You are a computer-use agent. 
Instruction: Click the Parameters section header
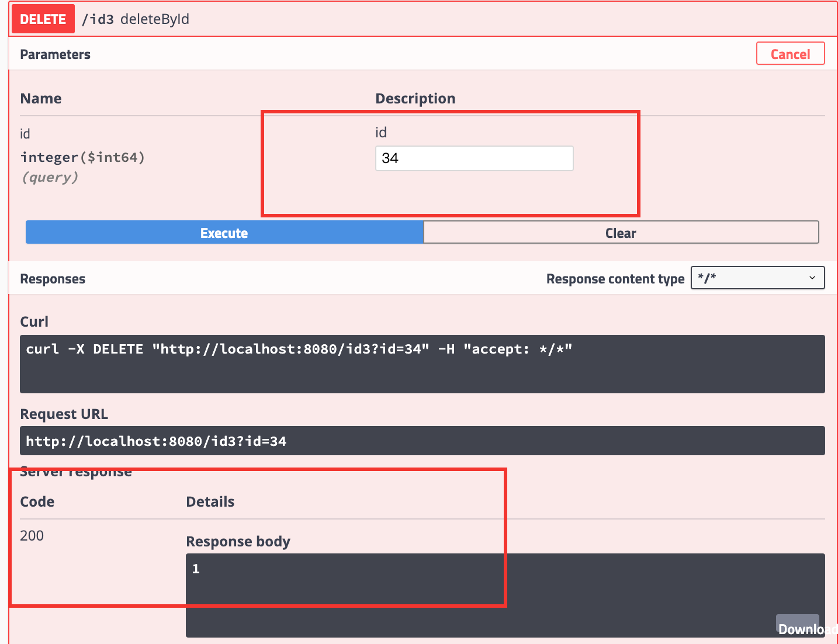pyautogui.click(x=56, y=54)
